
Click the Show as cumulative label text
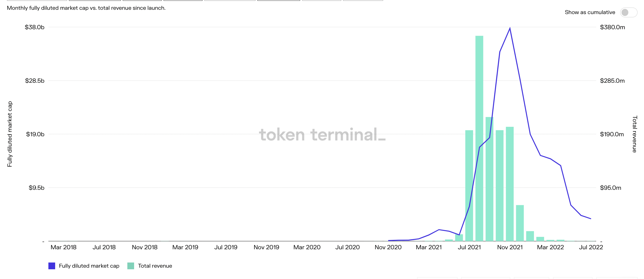[590, 12]
